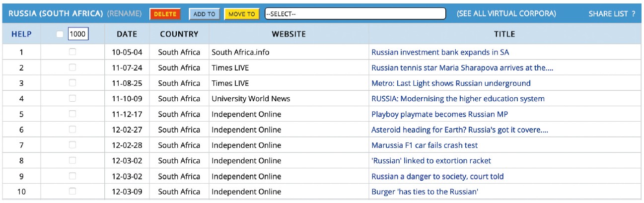Screen dimensions: 644x203
Task: Click the WEBSITE column header
Action: tap(288, 34)
